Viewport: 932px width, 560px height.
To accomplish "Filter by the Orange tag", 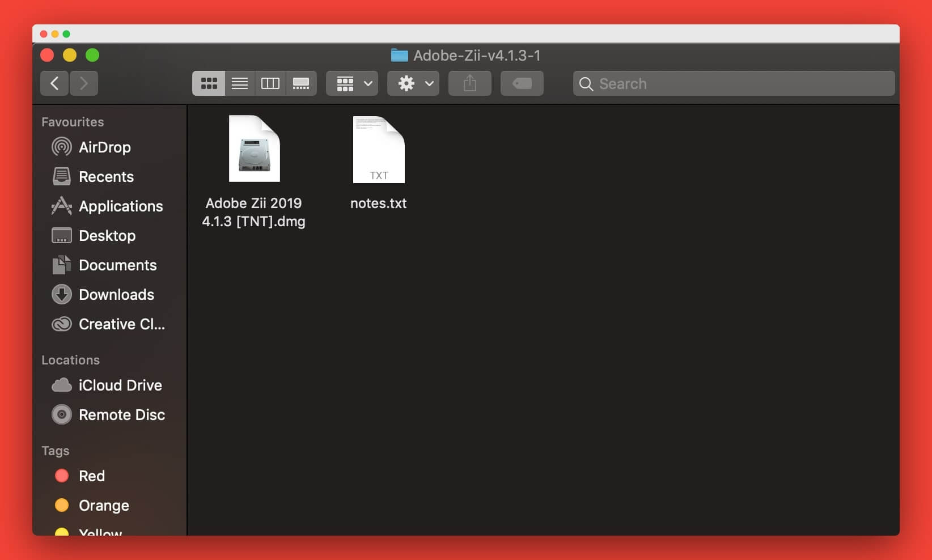I will tap(104, 506).
